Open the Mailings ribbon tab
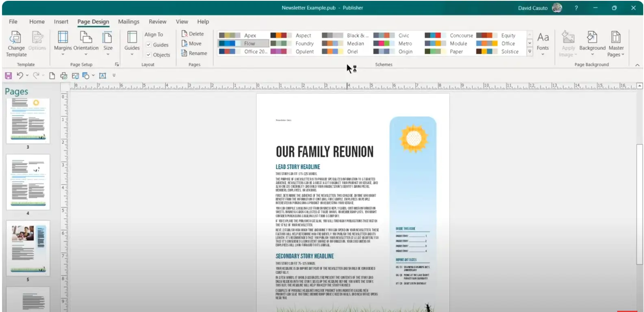This screenshot has width=644, height=312. point(128,22)
